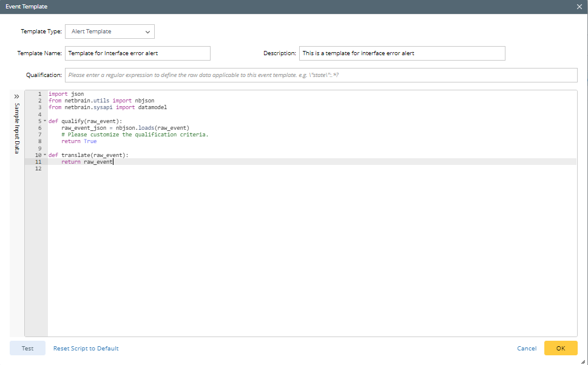Click the Qualification regular expression field
This screenshot has height=365, width=588.
tap(320, 75)
